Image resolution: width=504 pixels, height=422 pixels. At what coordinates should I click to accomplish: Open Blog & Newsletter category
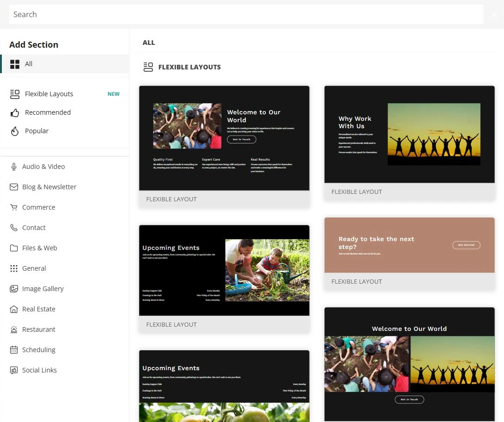[x=64, y=187]
